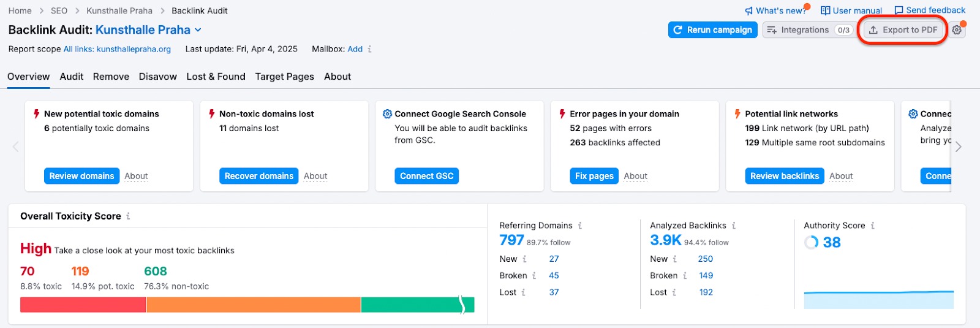
Task: Open the settings gear icon
Action: [x=957, y=30]
